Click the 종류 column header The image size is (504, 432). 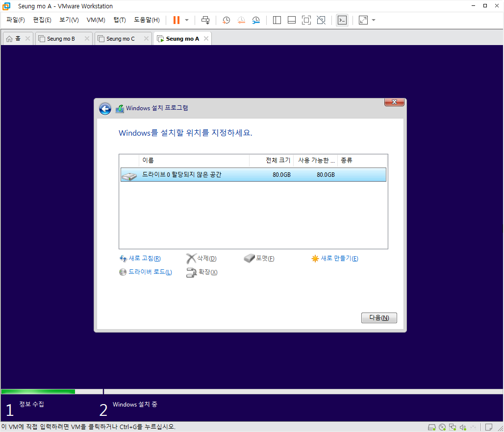pyautogui.click(x=363, y=160)
